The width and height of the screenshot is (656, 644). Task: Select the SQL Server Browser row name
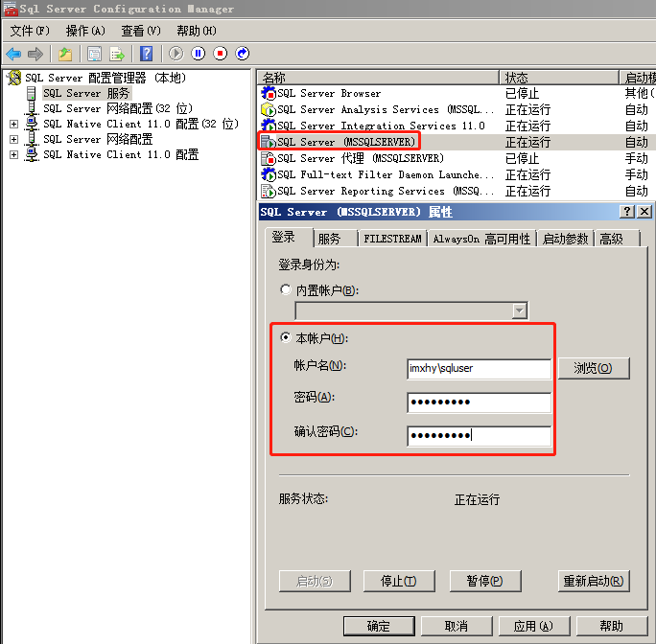pyautogui.click(x=329, y=93)
